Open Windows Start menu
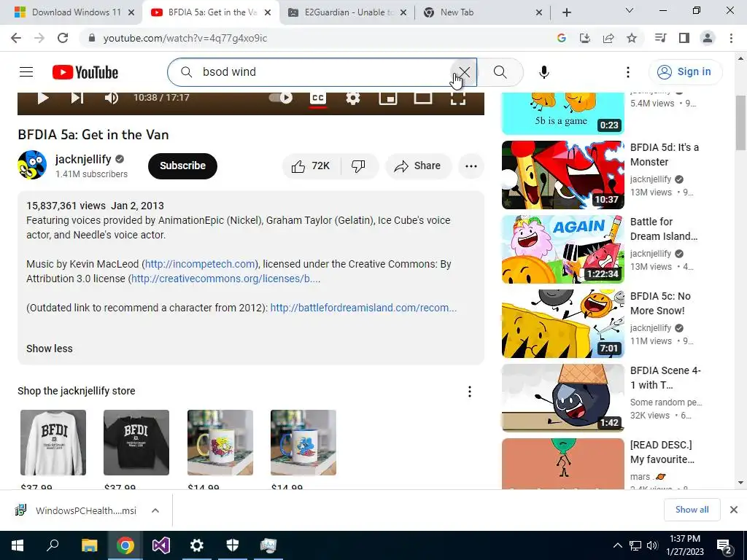This screenshot has height=560, width=747. [18, 545]
